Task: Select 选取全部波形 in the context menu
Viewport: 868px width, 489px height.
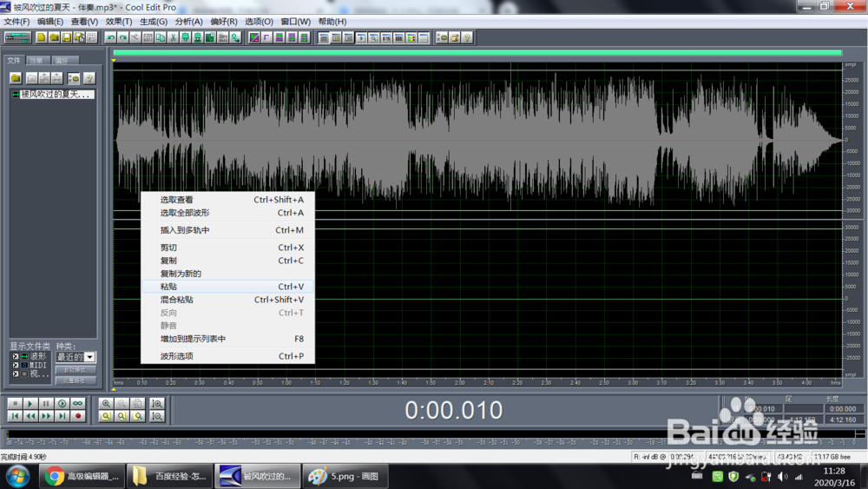Action: coord(227,213)
